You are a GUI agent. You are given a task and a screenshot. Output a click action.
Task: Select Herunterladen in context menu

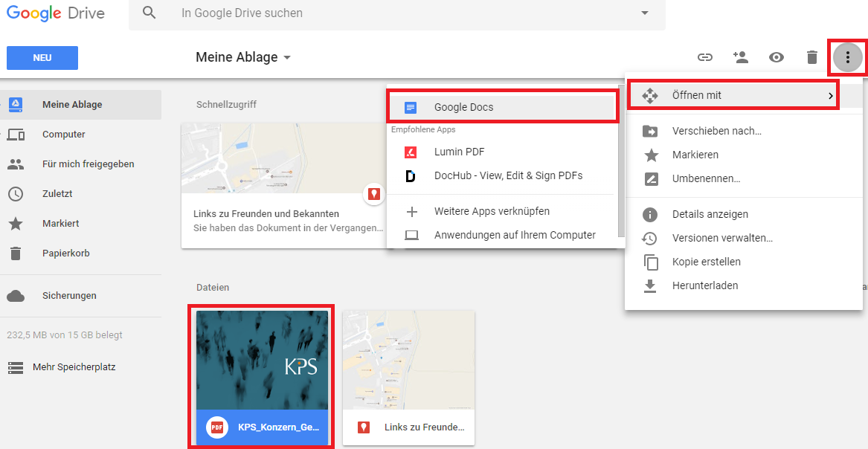(x=744, y=285)
